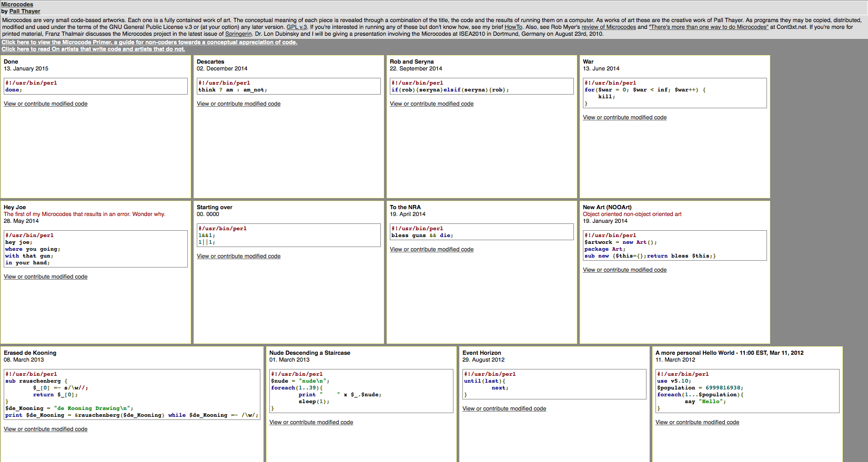Image resolution: width=868 pixels, height=462 pixels.
Task: View modified code for the War piece
Action: click(x=624, y=117)
